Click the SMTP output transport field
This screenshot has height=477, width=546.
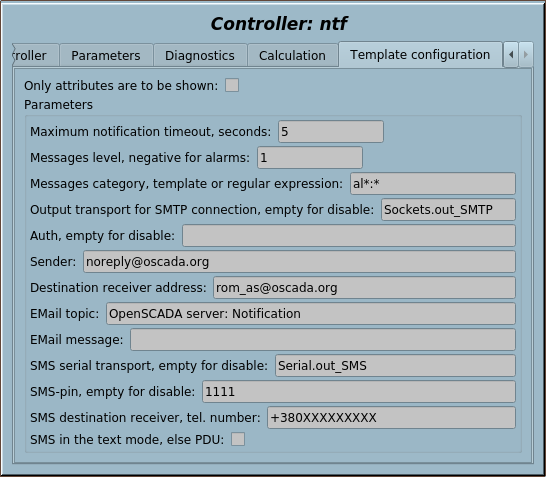coord(448,210)
